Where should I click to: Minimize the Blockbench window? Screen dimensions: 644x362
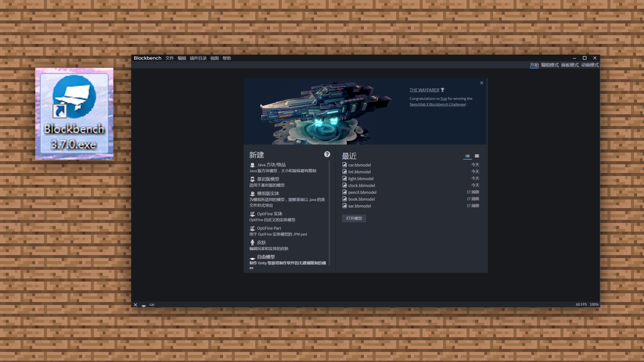coord(574,58)
